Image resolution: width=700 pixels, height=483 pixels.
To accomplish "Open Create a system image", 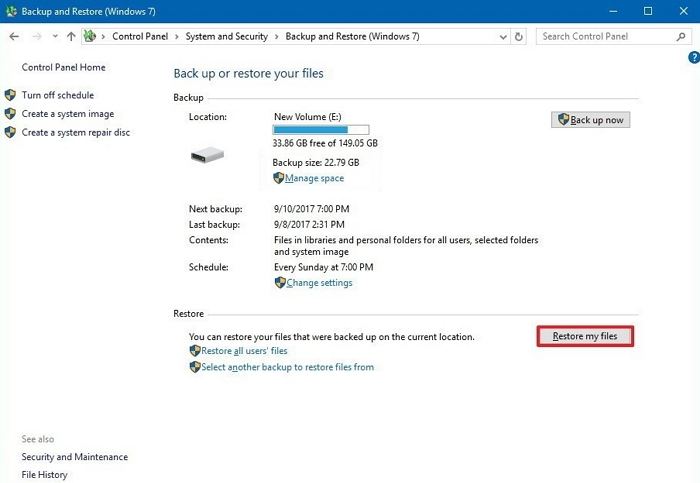I will [x=68, y=114].
